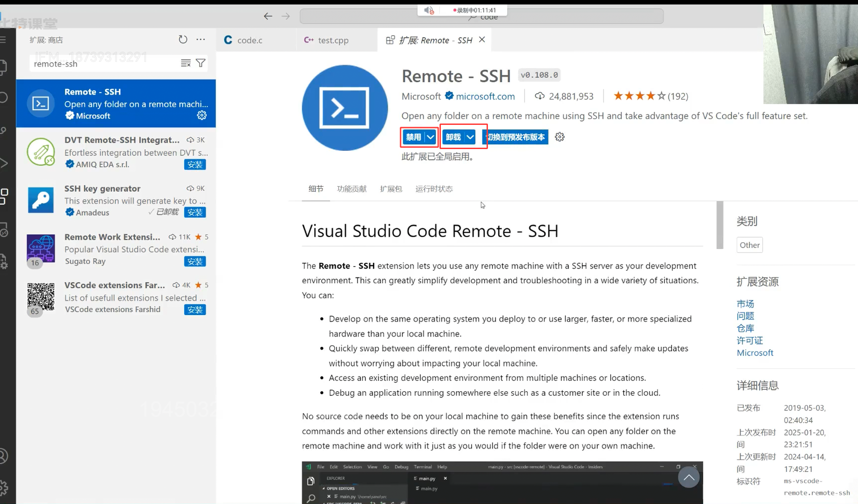The image size is (858, 504).
Task: Open the 细节 details tab
Action: pos(316,189)
